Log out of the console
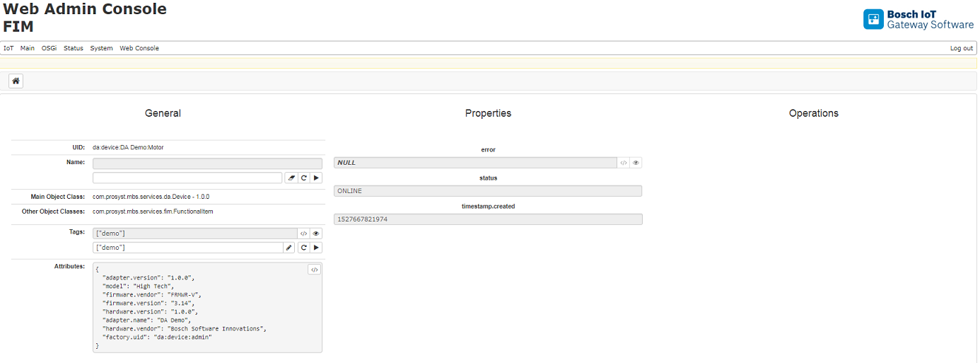 tap(962, 48)
